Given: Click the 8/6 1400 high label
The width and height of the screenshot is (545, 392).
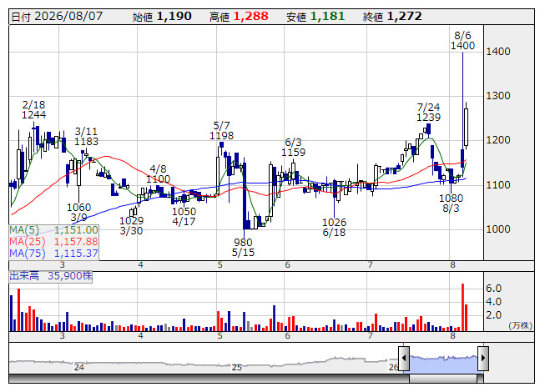Looking at the screenshot, I should pyautogui.click(x=462, y=41).
